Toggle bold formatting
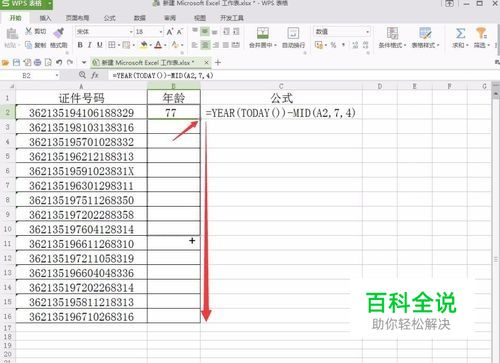500x363 pixels. (80, 45)
